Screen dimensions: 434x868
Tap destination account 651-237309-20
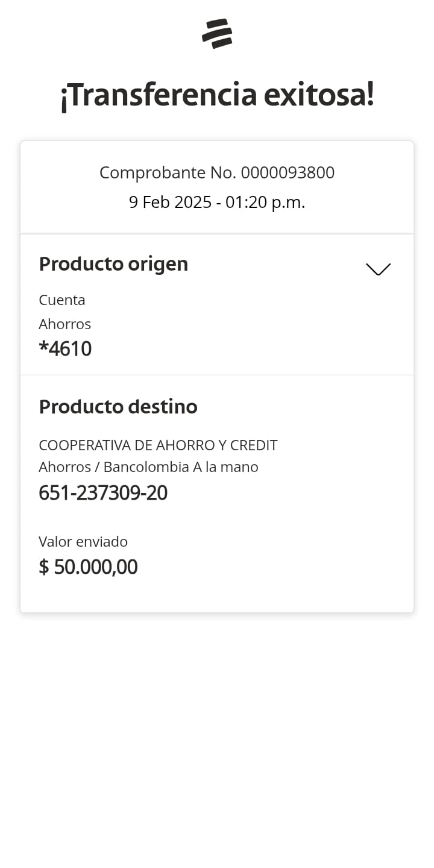click(103, 493)
